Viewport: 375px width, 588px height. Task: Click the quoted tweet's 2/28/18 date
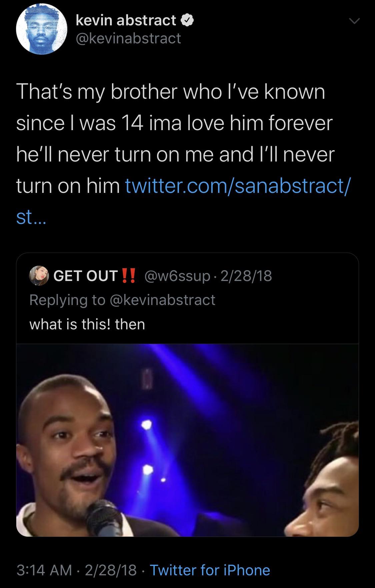[x=246, y=276]
